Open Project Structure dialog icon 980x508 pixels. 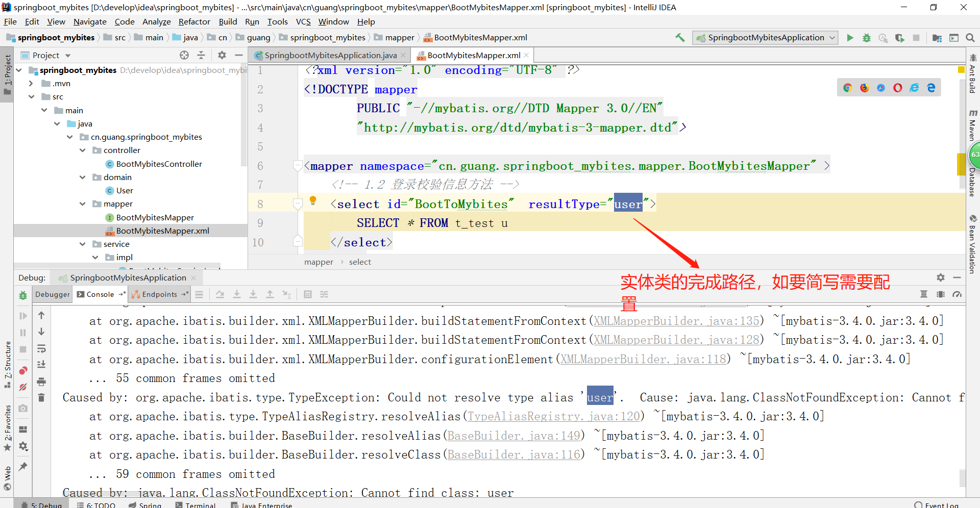tap(937, 38)
